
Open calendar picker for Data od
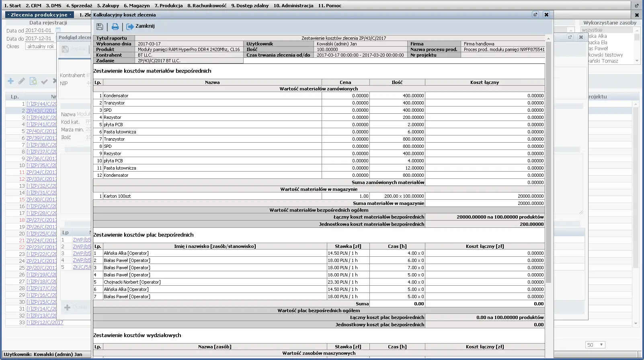coord(58,30)
